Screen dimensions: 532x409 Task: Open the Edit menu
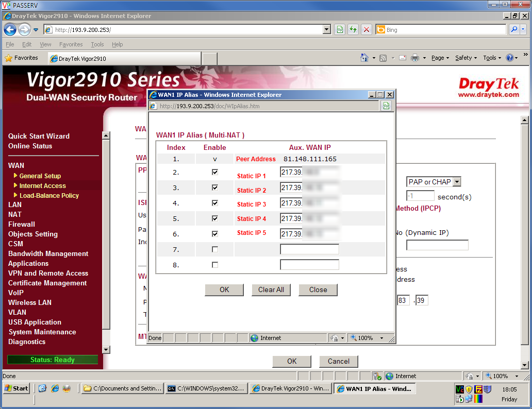tap(27, 44)
